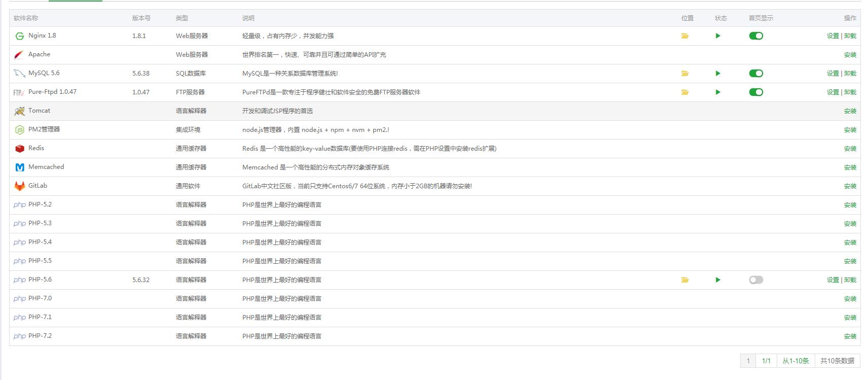The height and width of the screenshot is (380, 868).
Task: Click the Redis red cube icon
Action: click(x=19, y=149)
